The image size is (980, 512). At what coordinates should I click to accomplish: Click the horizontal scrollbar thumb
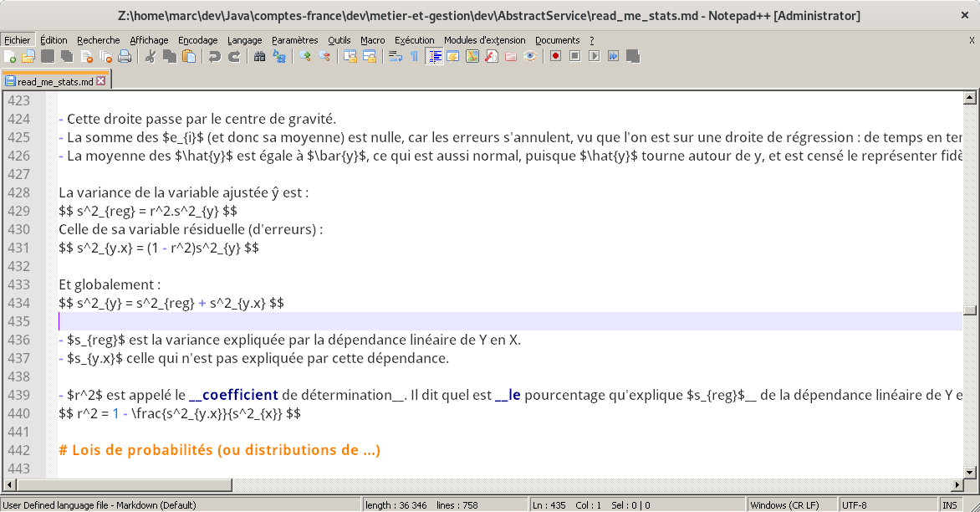pos(124,485)
